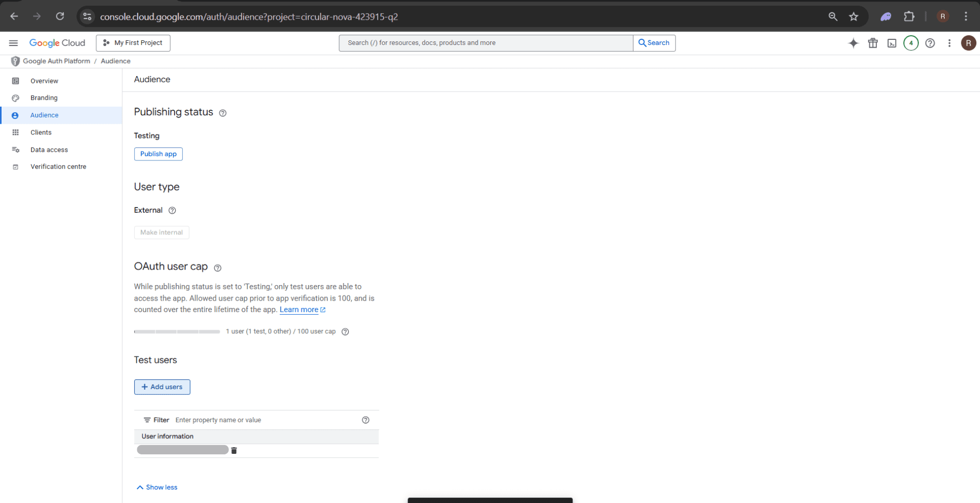Reload the current page
Screen dimensions: 980x503
point(60,17)
